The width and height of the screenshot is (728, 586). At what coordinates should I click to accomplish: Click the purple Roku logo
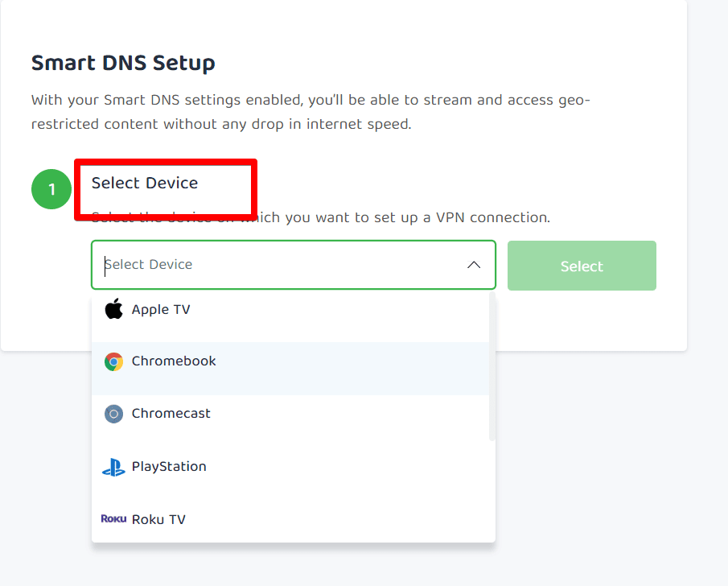[x=113, y=519]
